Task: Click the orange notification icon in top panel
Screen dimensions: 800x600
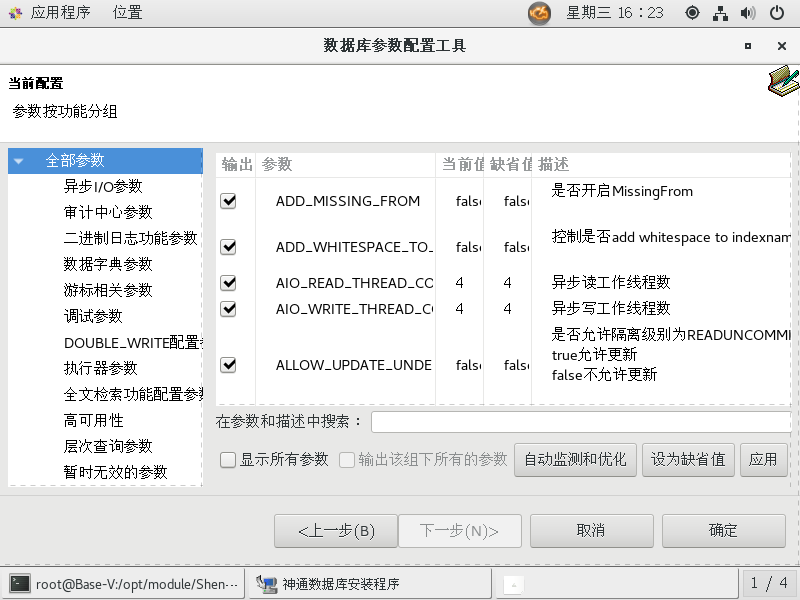Action: pos(539,13)
